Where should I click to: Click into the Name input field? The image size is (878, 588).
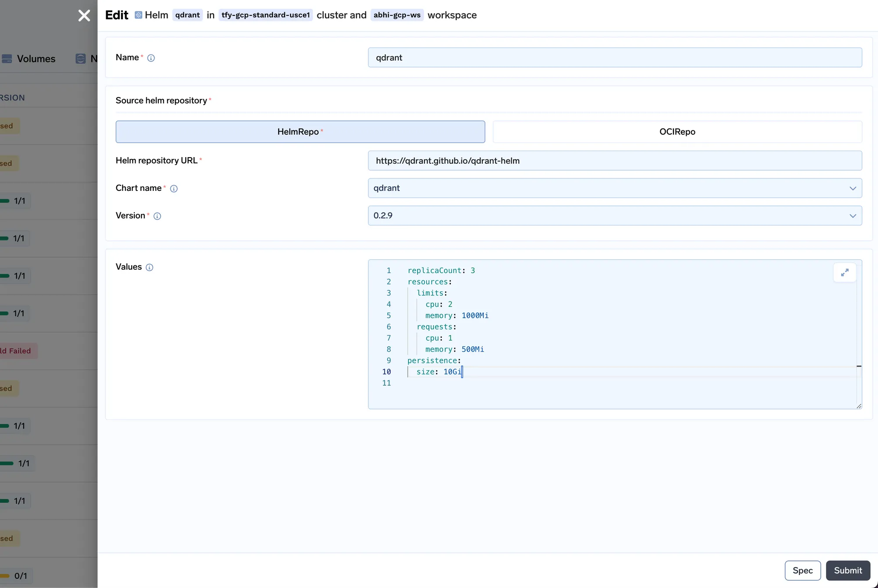(615, 57)
